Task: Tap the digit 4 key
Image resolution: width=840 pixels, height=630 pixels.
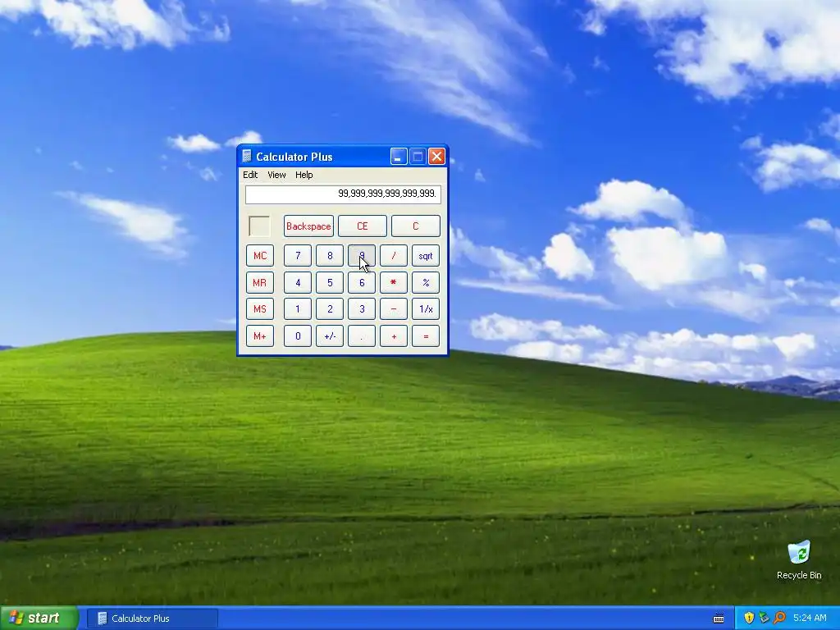Action: pos(298,282)
